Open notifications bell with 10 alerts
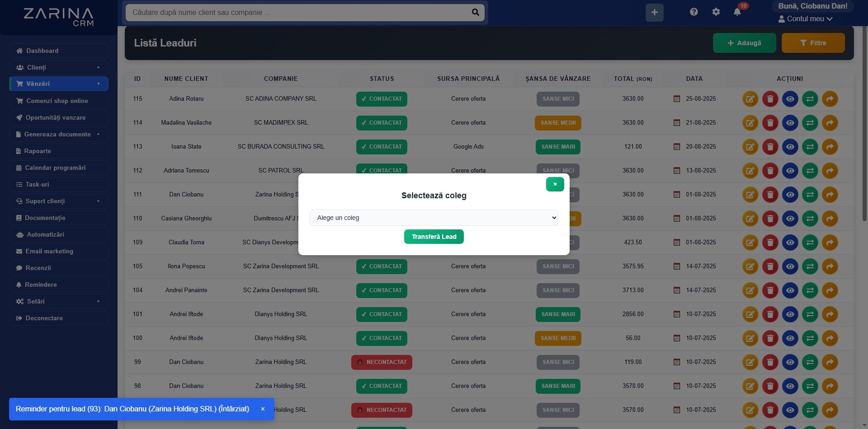Screen dimensions: 868x429 (x=737, y=12)
